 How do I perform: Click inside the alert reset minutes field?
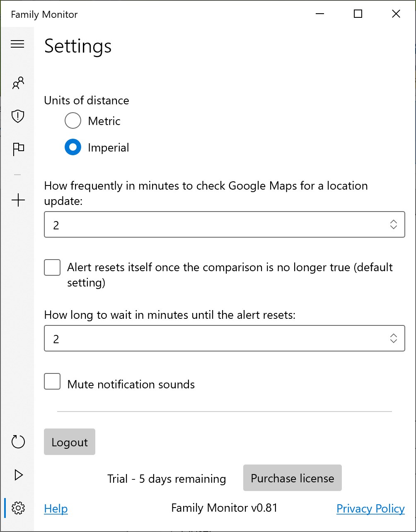tap(224, 338)
